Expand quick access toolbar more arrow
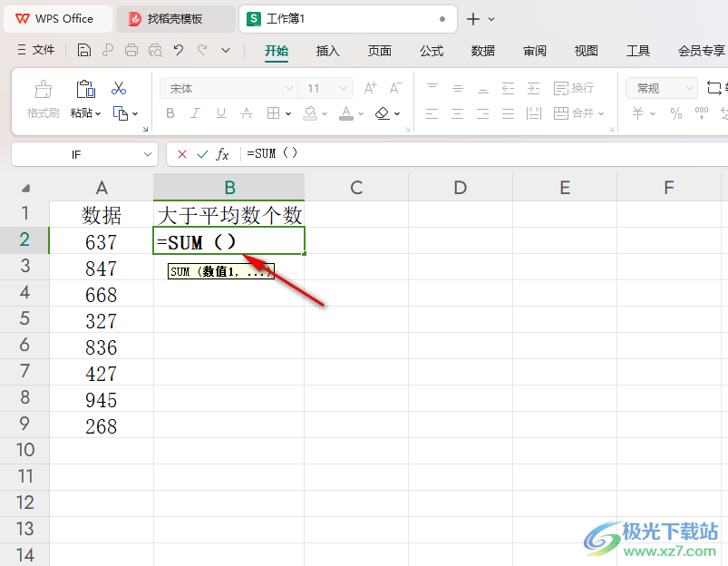This screenshot has width=728, height=566. [x=226, y=50]
